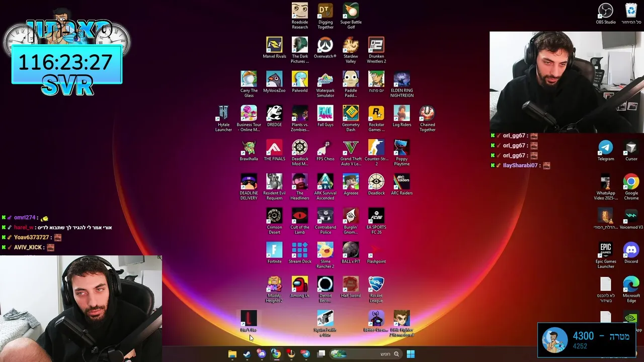Open Resident Evil Requiem shortcut
Screen dimensions: 644x362
[274, 187]
